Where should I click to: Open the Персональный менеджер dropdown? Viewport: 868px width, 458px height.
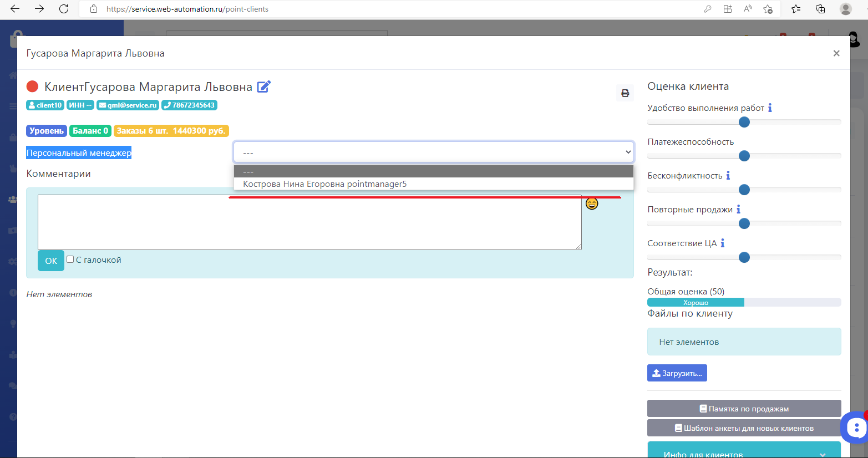click(x=433, y=152)
